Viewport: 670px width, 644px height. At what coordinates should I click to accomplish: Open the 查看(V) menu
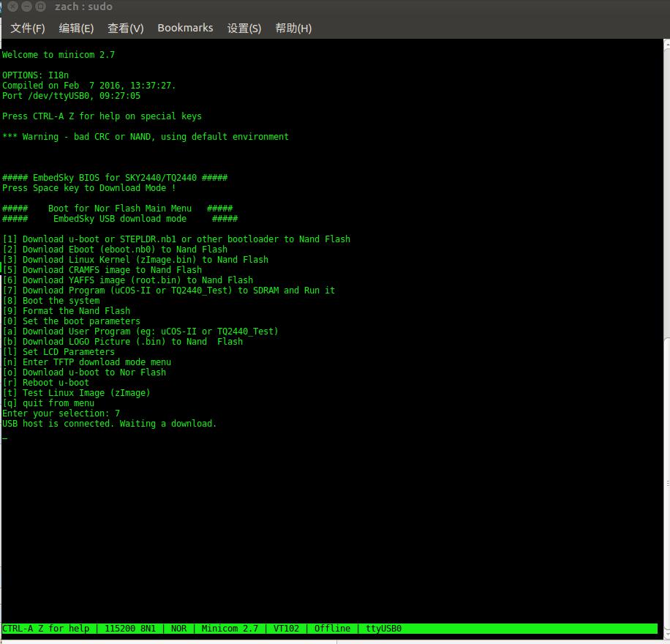point(125,29)
